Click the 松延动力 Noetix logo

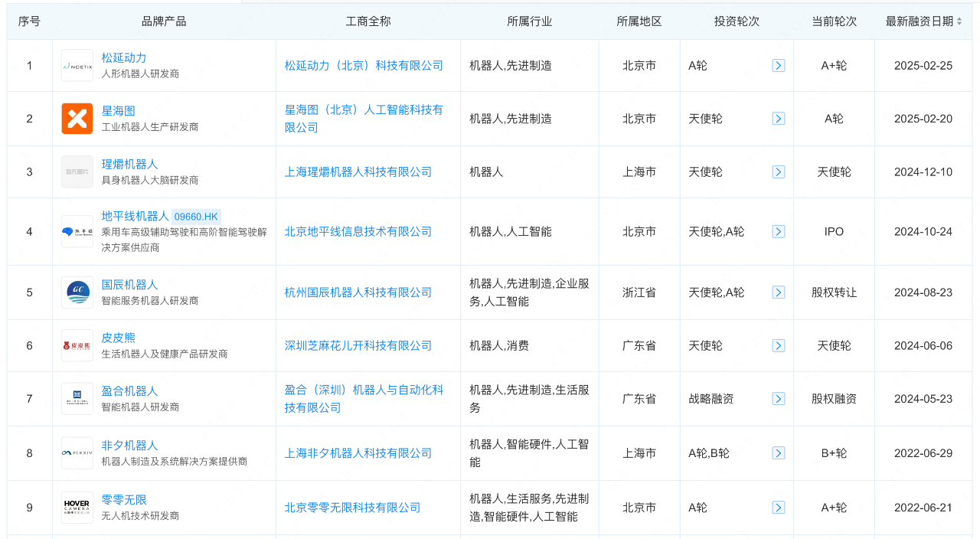coord(77,66)
